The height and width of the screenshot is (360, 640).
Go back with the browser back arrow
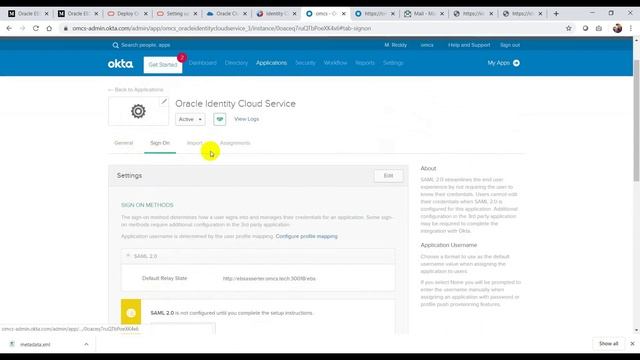point(9,28)
